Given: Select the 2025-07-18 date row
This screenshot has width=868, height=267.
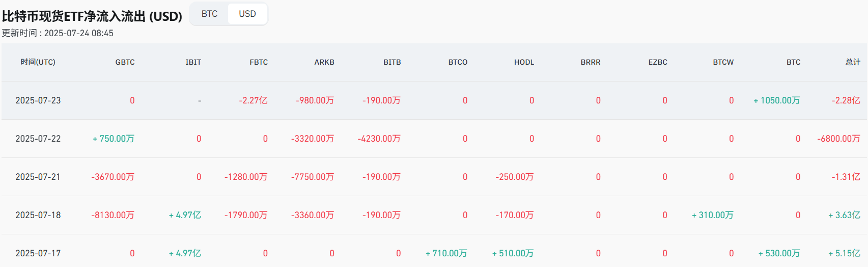Looking at the screenshot, I should pyautogui.click(x=38, y=215).
